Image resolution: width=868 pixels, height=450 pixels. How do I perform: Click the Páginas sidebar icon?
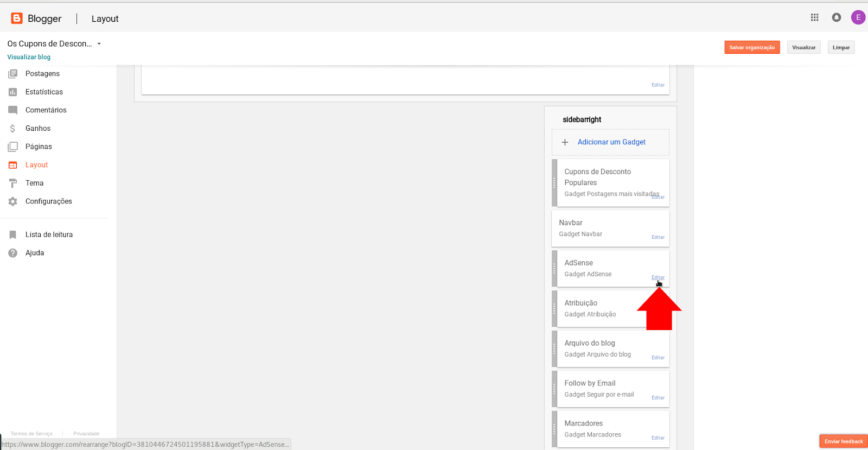pyautogui.click(x=13, y=147)
